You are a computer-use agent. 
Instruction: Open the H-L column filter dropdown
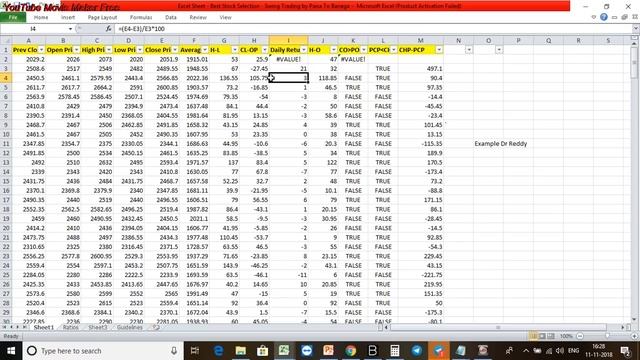pos(235,50)
